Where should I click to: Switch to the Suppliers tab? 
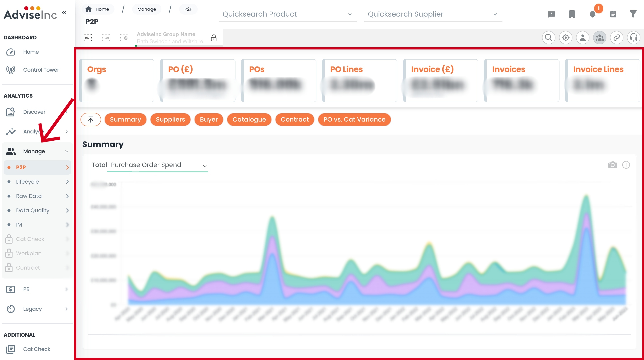(x=170, y=119)
